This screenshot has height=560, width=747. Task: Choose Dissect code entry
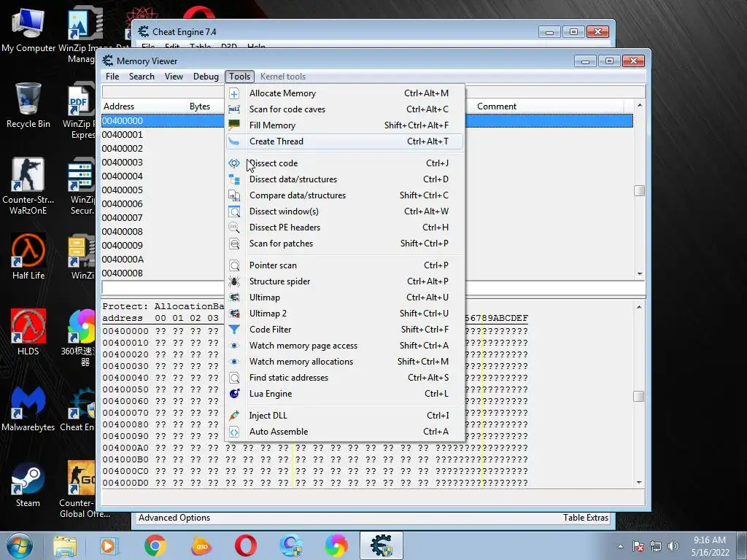point(344,163)
